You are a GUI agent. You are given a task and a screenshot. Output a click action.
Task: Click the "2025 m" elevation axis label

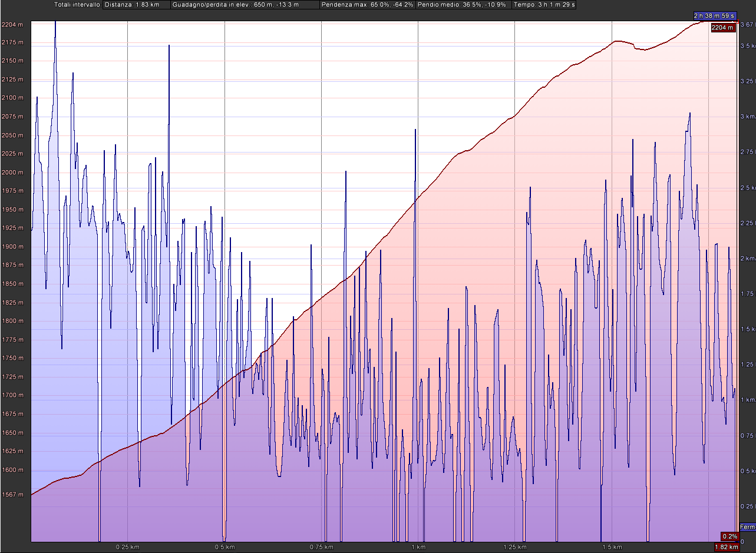[x=13, y=154]
